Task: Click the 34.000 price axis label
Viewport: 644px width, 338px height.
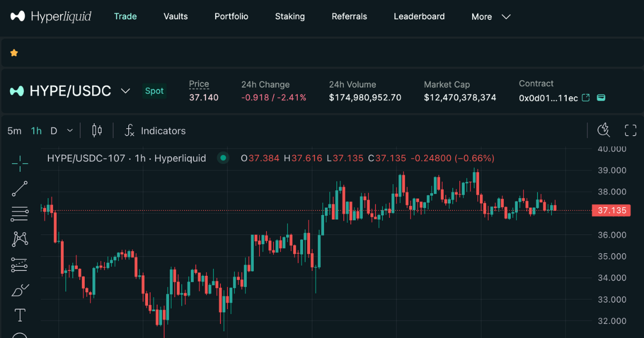Action: tap(612, 277)
